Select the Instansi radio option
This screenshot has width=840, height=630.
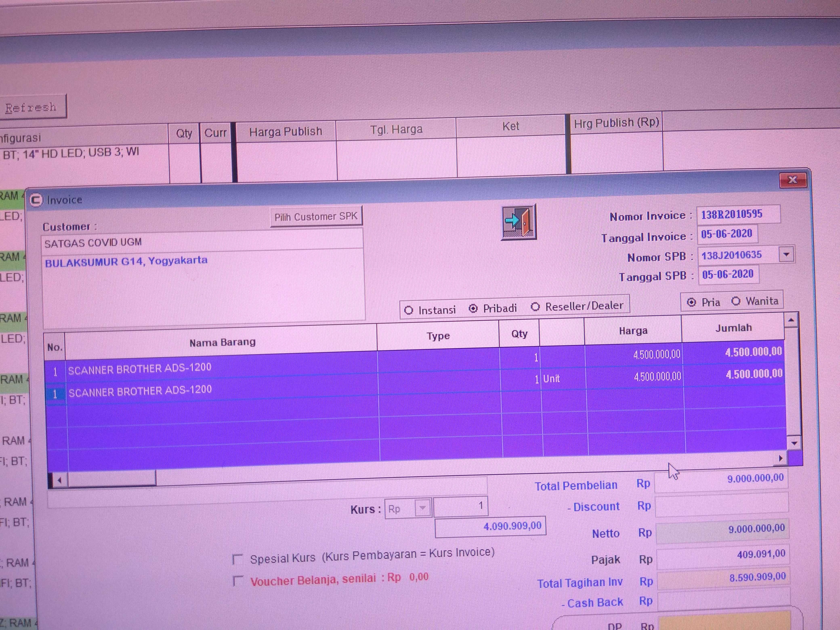pyautogui.click(x=409, y=310)
